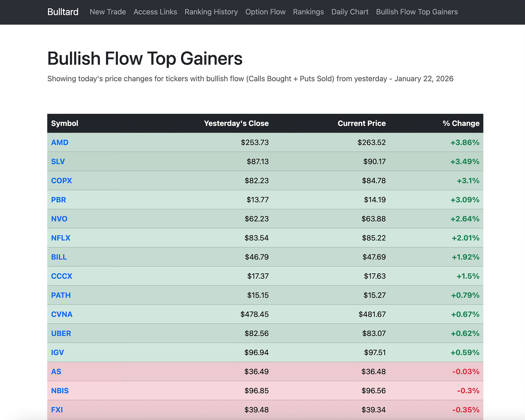
Task: Open the AMD ticker link
Action: [x=59, y=142]
